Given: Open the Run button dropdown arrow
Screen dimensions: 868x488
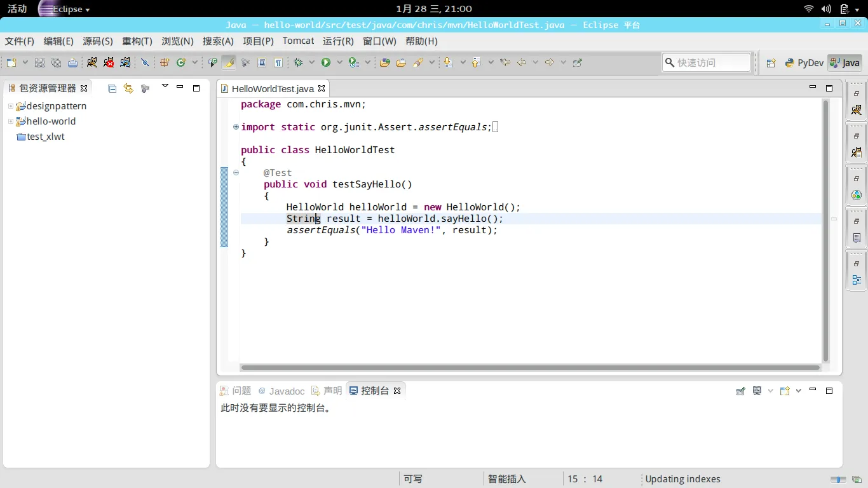Looking at the screenshot, I should (339, 62).
